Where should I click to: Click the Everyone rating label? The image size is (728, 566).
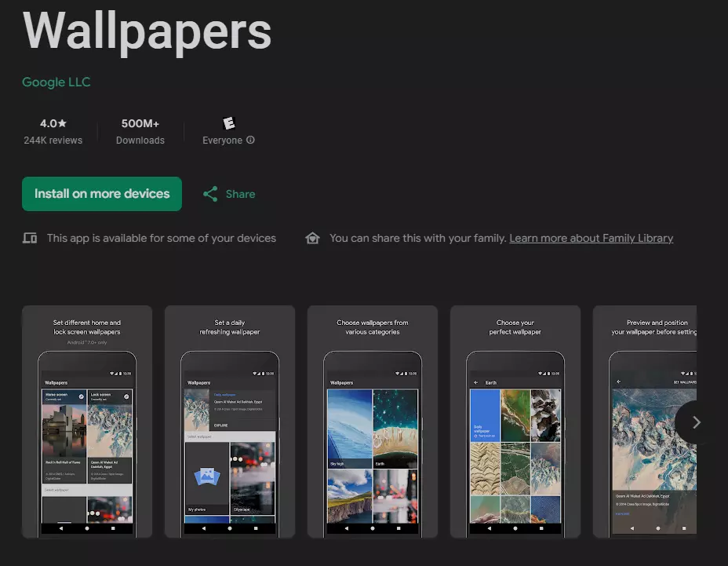pos(222,141)
